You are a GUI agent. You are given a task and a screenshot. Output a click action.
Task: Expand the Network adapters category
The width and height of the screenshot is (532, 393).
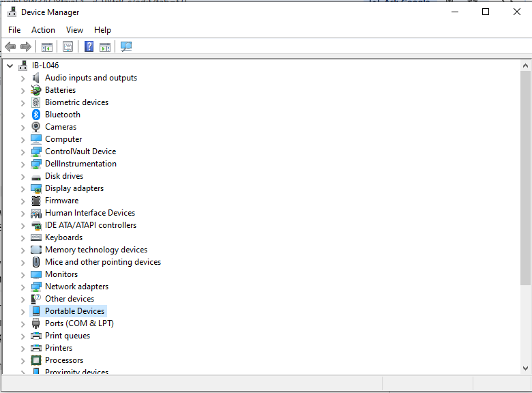point(23,287)
